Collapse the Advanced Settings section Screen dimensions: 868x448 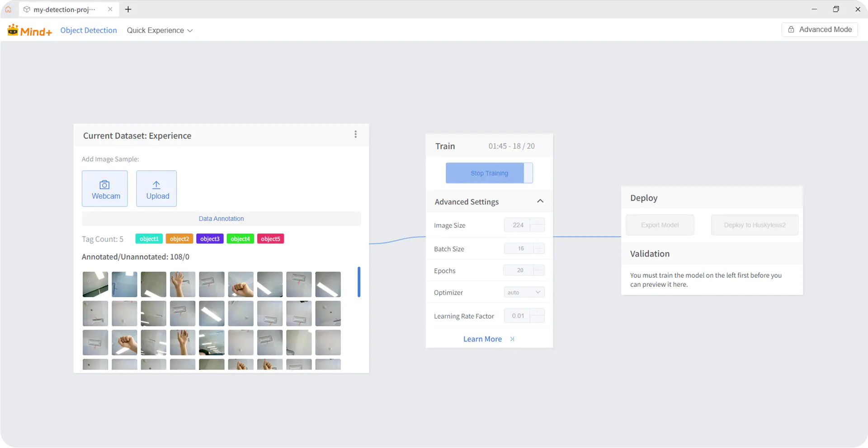click(x=540, y=201)
